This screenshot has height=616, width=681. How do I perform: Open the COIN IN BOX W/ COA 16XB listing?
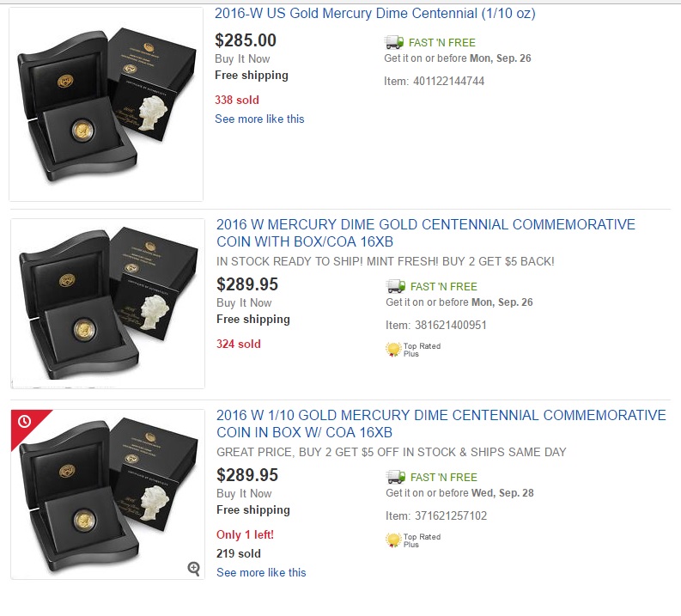point(441,424)
